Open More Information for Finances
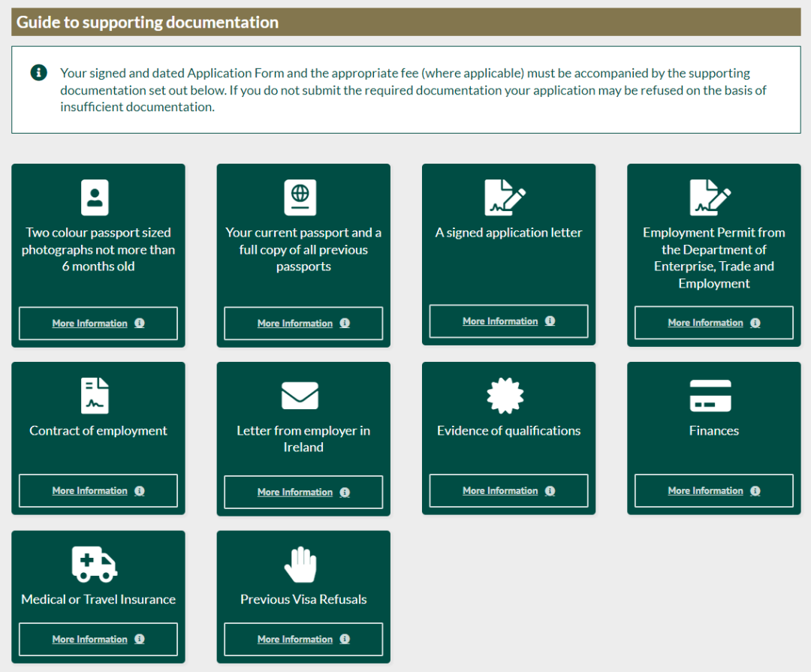Screen dimensions: 811x672 click(714, 490)
